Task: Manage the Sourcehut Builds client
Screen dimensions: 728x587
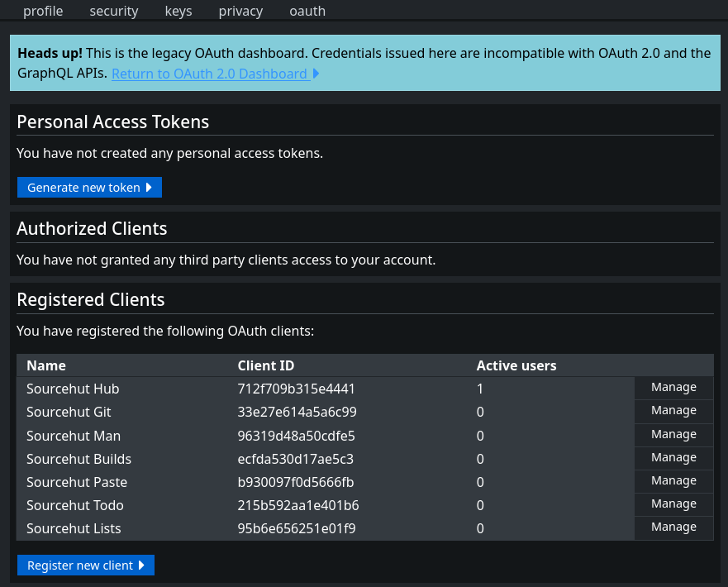Action: click(673, 458)
